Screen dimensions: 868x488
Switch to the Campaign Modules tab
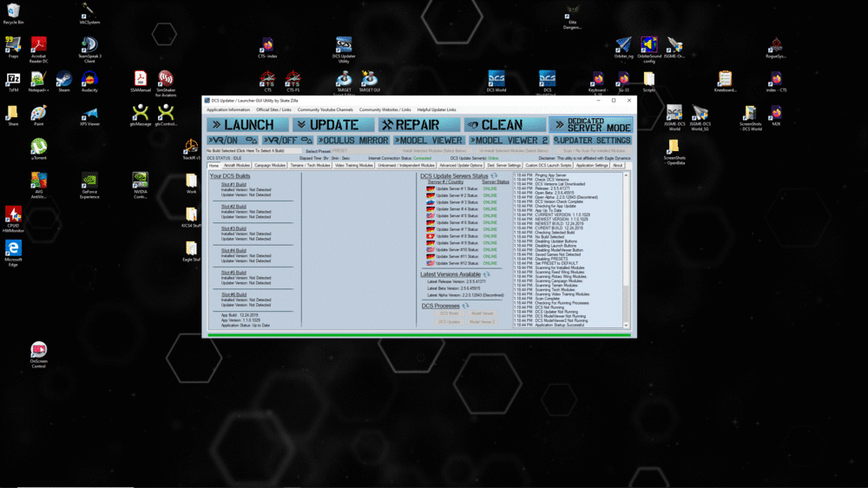tap(270, 166)
